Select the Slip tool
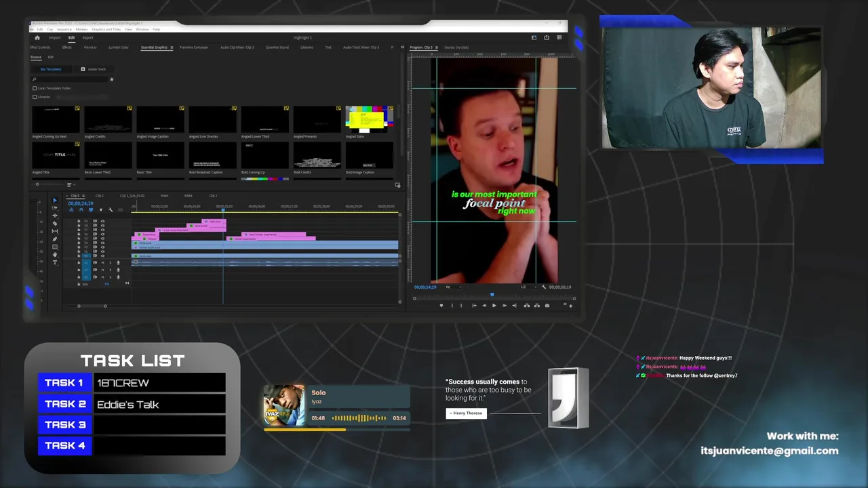Screen dimensions: 868x488 55,231
